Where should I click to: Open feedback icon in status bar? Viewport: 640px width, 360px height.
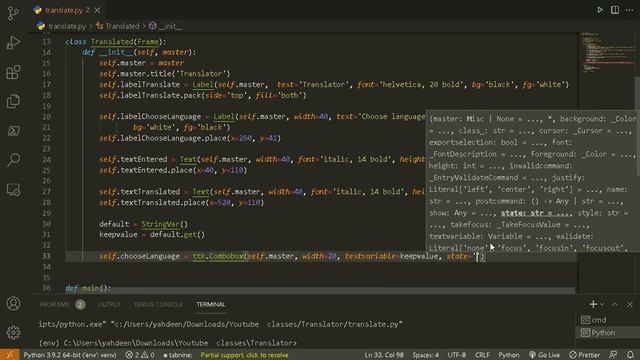coord(613,355)
